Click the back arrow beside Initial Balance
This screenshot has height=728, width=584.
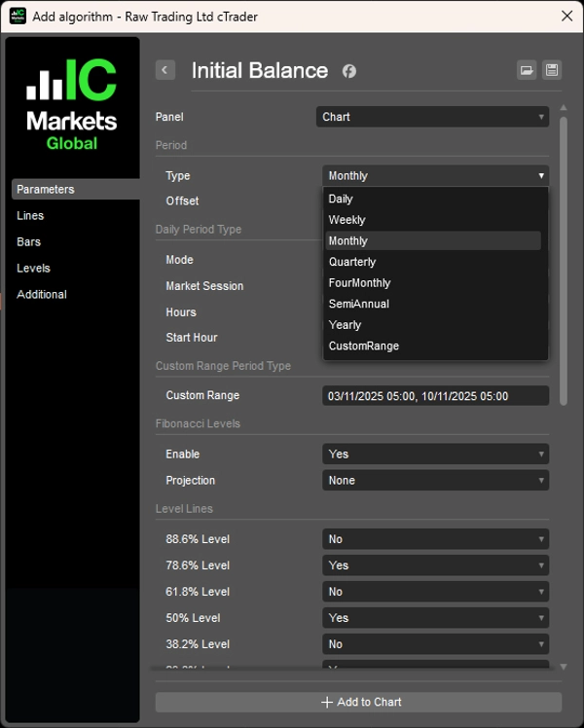[x=165, y=70]
